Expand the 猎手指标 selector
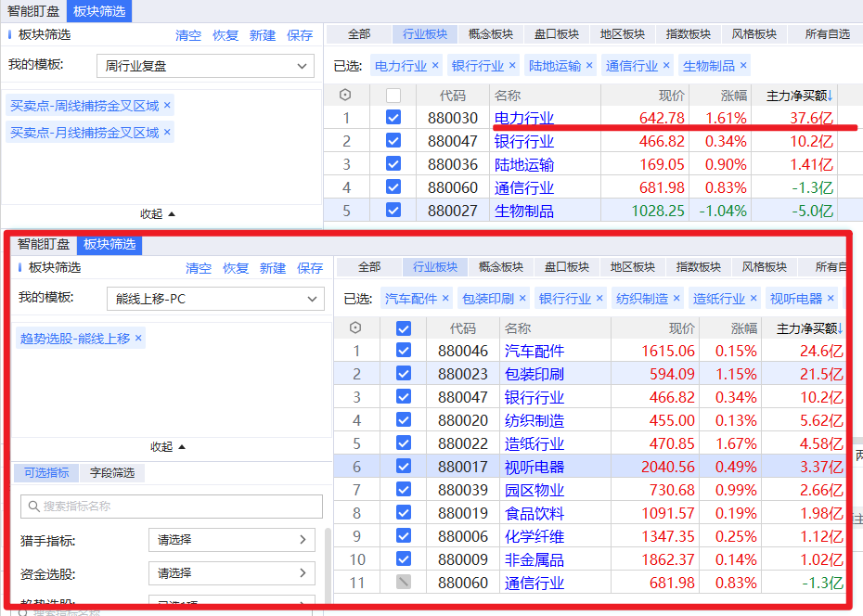The width and height of the screenshot is (863, 616). (x=231, y=540)
